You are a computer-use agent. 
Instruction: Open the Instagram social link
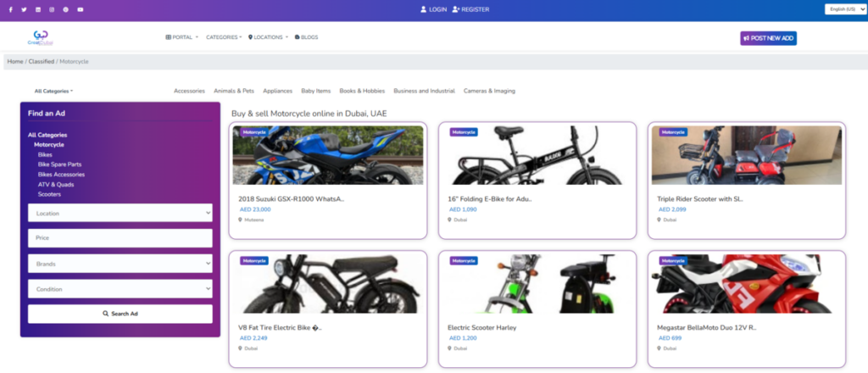52,9
